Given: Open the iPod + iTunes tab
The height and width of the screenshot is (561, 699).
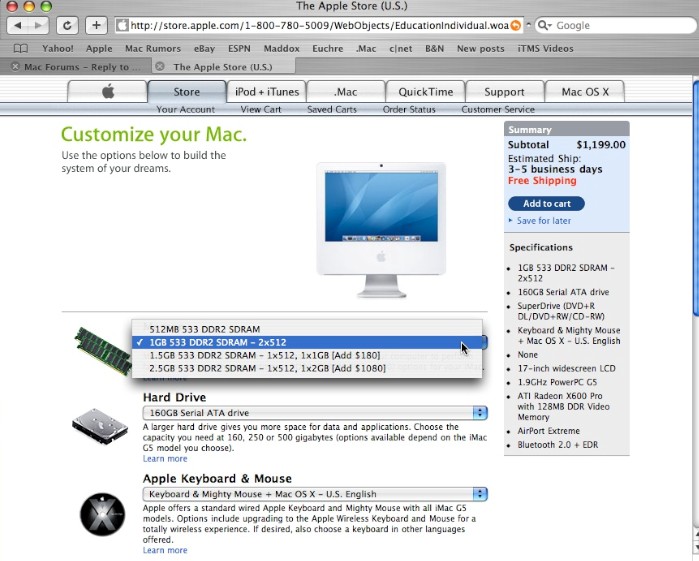Looking at the screenshot, I should (267, 92).
